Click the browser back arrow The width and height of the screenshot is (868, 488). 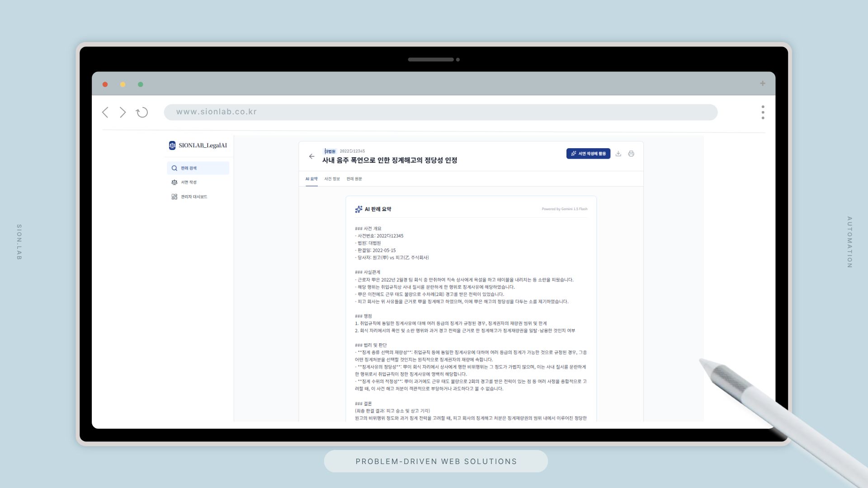point(105,113)
